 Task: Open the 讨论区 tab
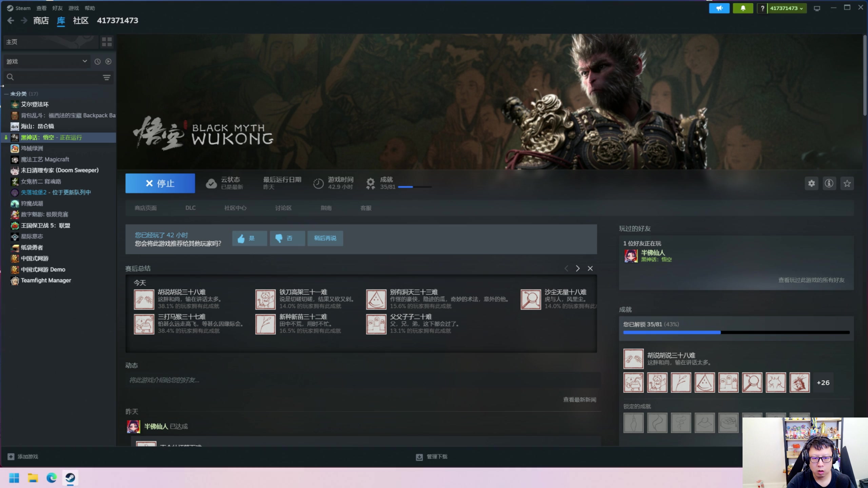pos(283,208)
